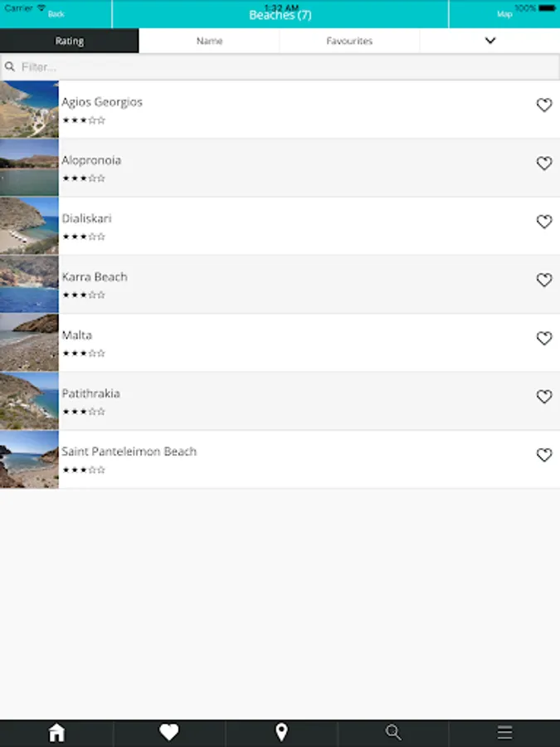Viewport: 560px width, 747px height.
Task: Rate Patithrakia using its star rating
Action: coord(84,412)
